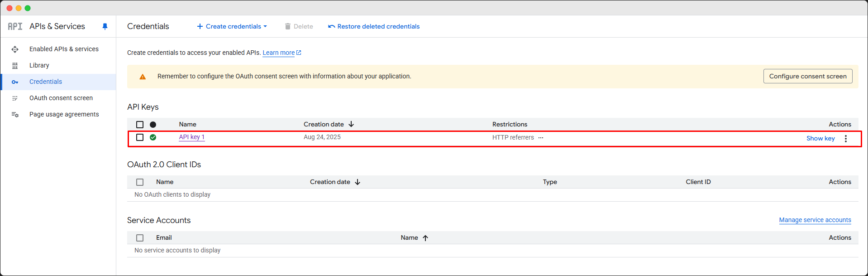This screenshot has height=276, width=868.
Task: Tick the OAuth 2.0 Client IDs header checkbox
Action: [x=140, y=182]
